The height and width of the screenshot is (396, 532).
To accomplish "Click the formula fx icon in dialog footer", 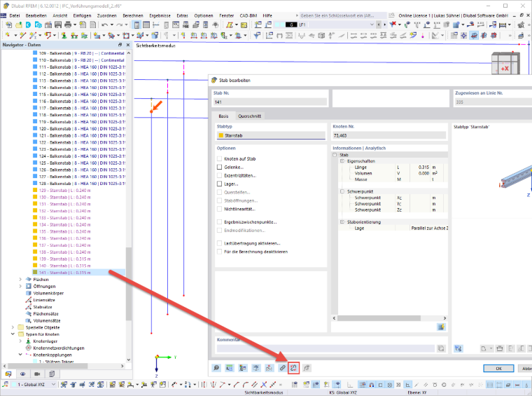I will tap(307, 368).
